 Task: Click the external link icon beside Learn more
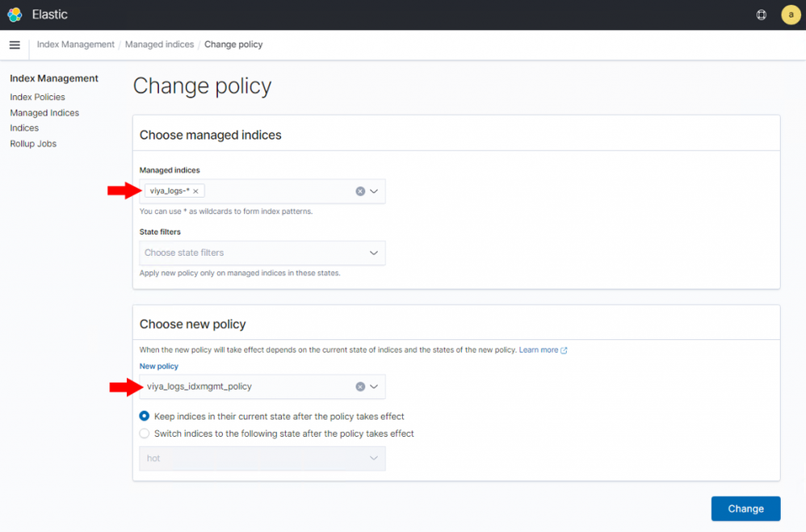[564, 350]
